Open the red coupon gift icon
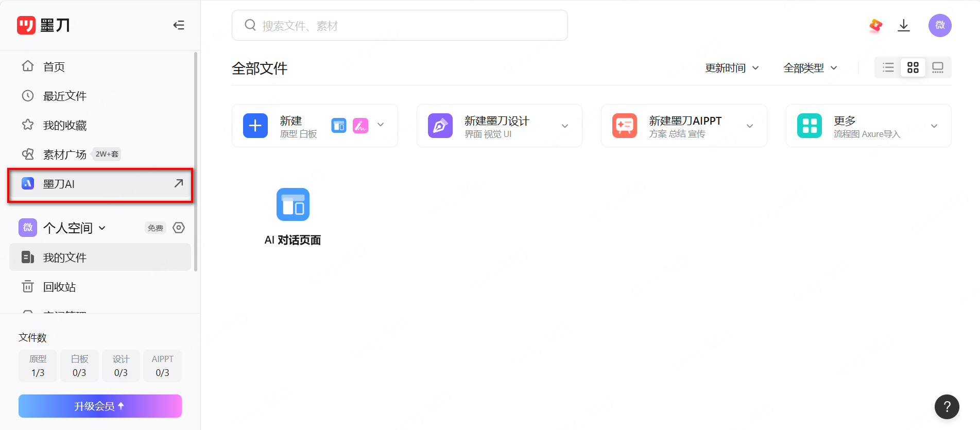The width and height of the screenshot is (980, 430). click(x=875, y=25)
